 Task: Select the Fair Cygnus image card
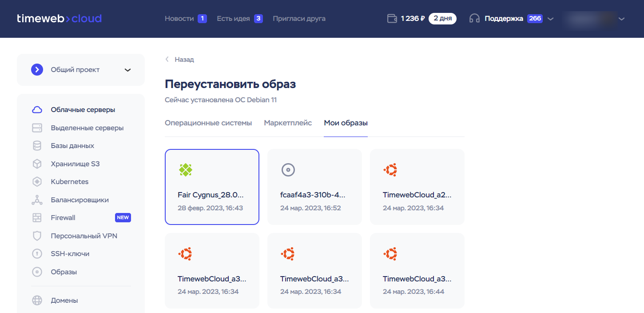[x=212, y=187]
